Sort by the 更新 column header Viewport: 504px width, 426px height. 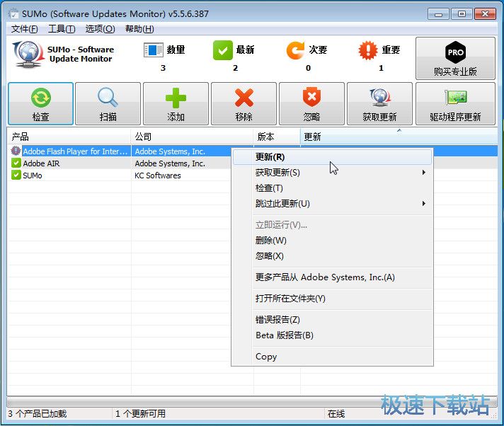point(399,137)
